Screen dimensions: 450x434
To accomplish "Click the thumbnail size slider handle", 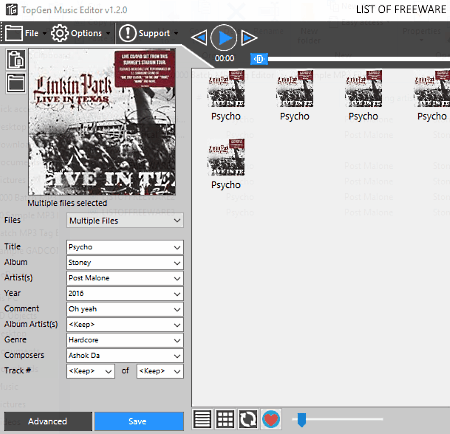I will pyautogui.click(x=302, y=420).
